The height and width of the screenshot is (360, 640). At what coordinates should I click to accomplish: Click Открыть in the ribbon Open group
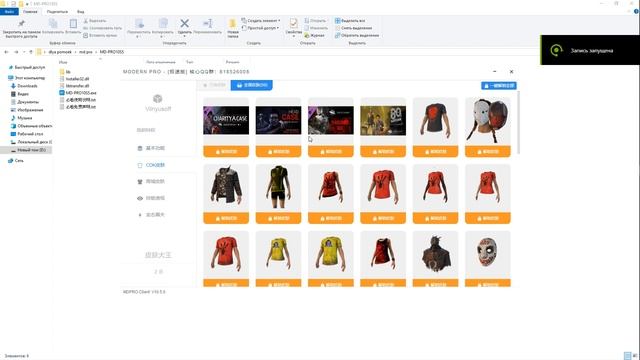click(x=315, y=20)
